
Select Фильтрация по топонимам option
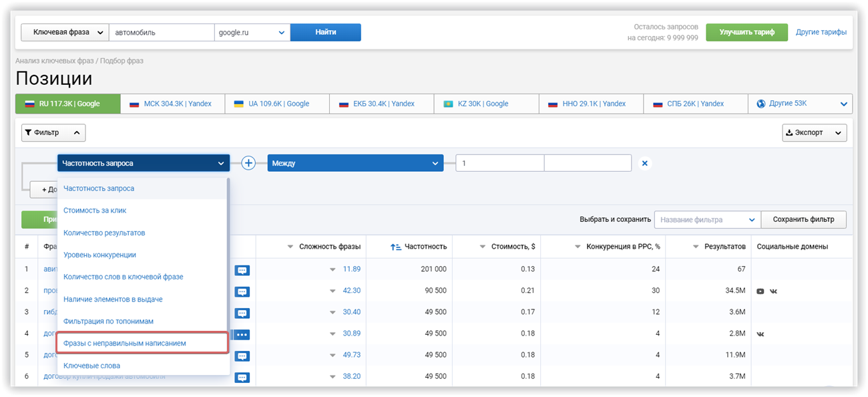click(x=142, y=321)
